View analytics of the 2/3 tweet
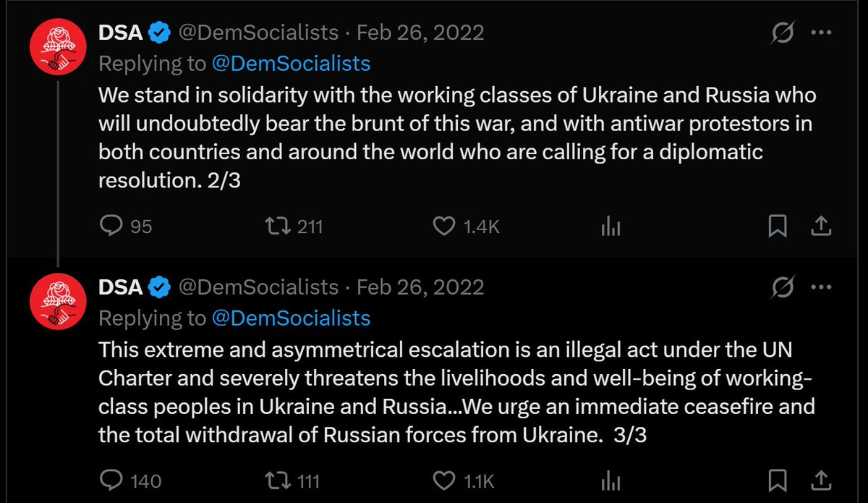The image size is (868, 503). pos(611,227)
